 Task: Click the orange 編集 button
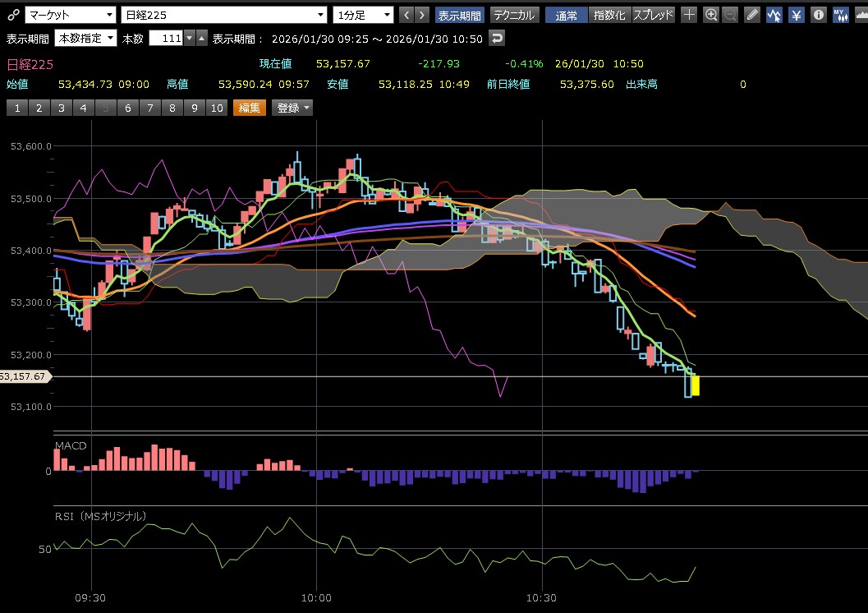point(250,108)
